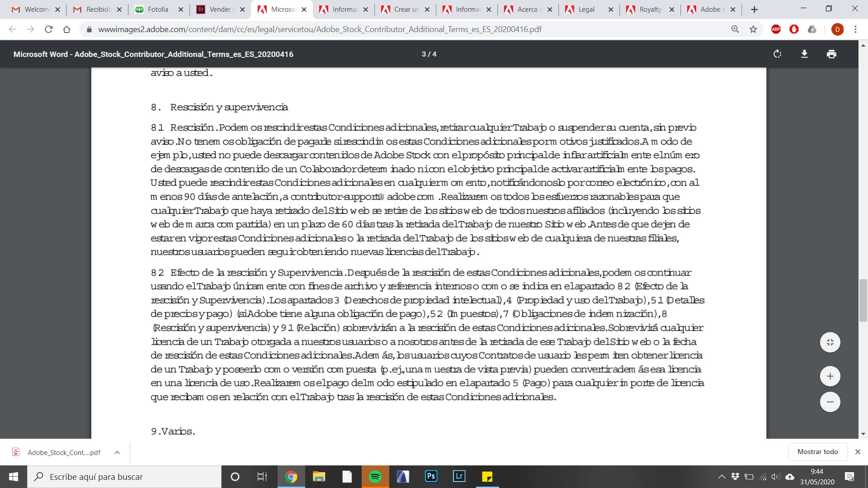Viewport: 868px width, 488px height.
Task: Expand Adobe_Stock_Cont download options chevron
Action: point(117,452)
